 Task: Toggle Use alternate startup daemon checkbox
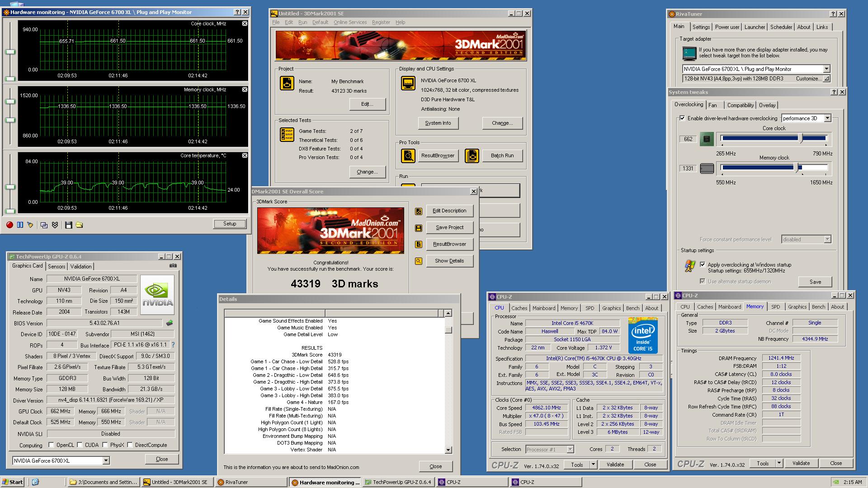pyautogui.click(x=702, y=281)
